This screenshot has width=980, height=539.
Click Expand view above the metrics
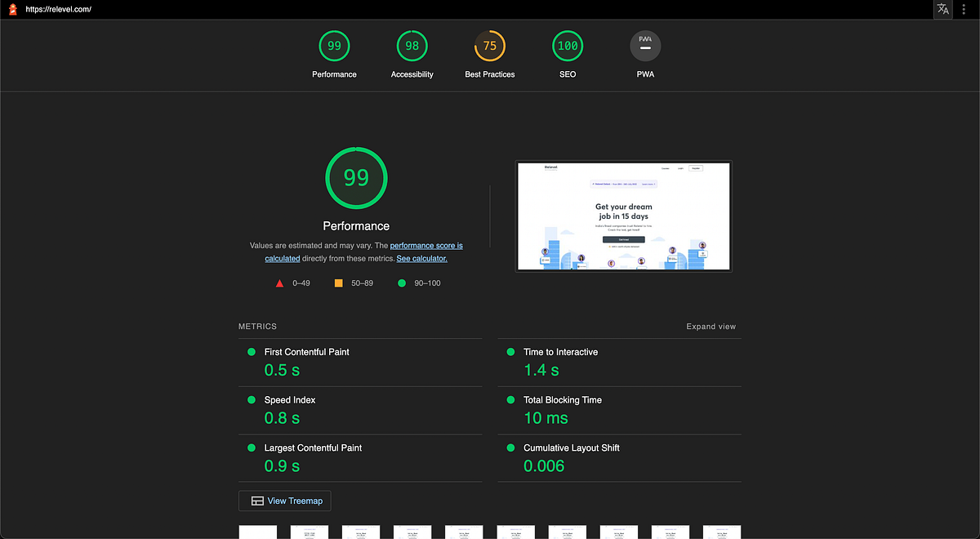pyautogui.click(x=710, y=326)
